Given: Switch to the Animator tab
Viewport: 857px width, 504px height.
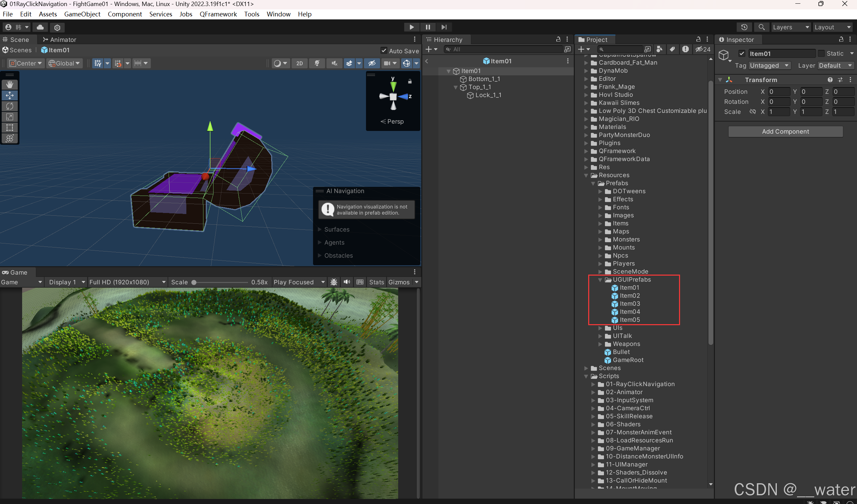Looking at the screenshot, I should click(x=60, y=40).
